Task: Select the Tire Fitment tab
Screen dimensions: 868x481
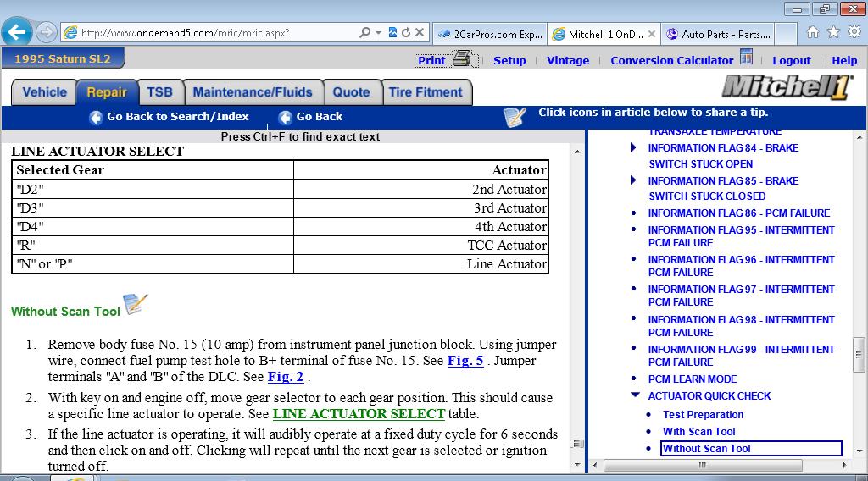Action: tap(426, 92)
